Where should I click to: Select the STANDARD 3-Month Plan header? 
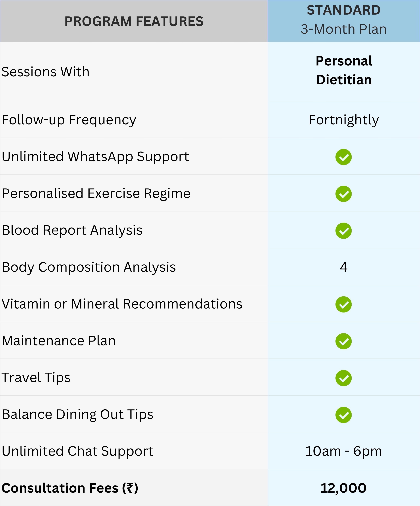(x=344, y=21)
